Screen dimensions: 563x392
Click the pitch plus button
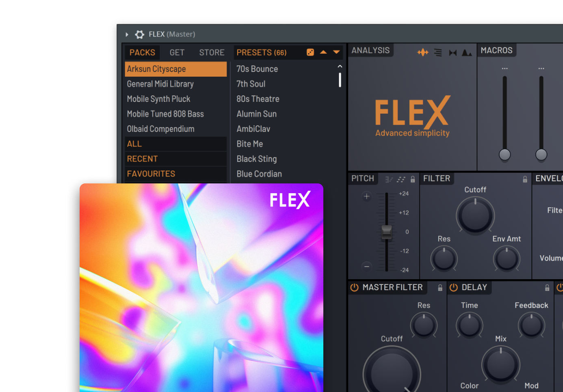click(x=367, y=196)
